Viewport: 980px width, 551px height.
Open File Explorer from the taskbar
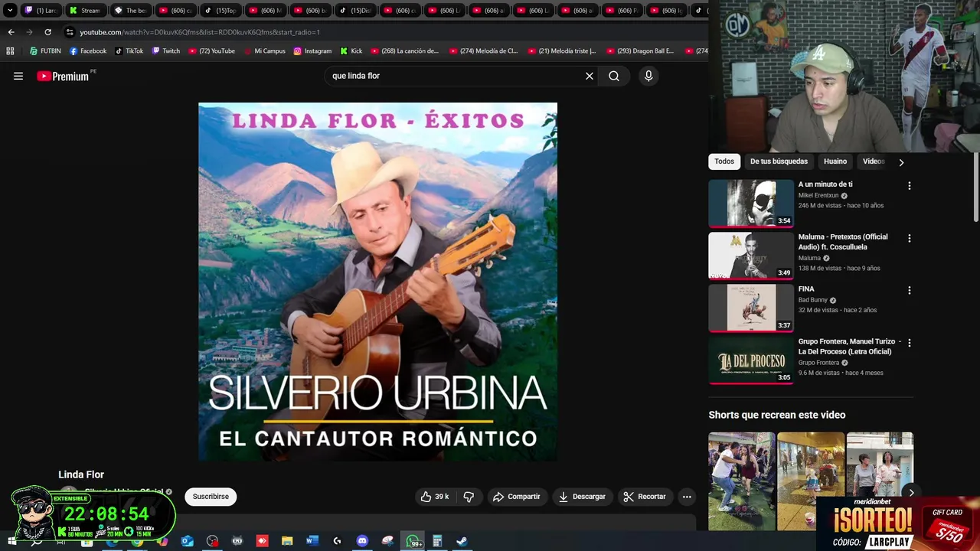(x=287, y=541)
